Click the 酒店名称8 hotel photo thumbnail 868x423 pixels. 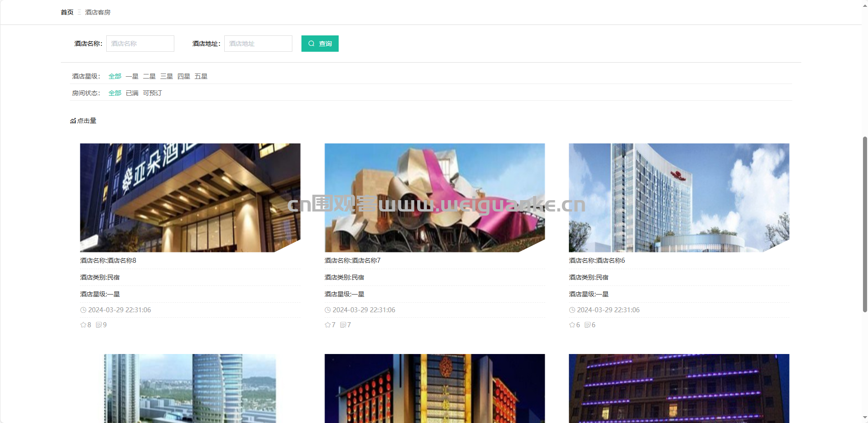click(190, 197)
